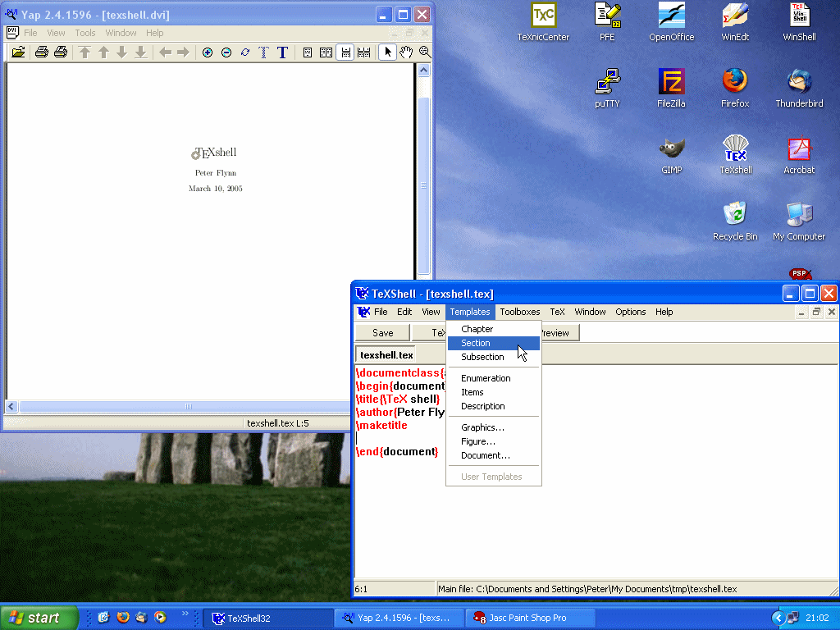Screen dimensions: 840x630
Task: Choose Subsection from the Templates menu
Action: pyautogui.click(x=482, y=357)
